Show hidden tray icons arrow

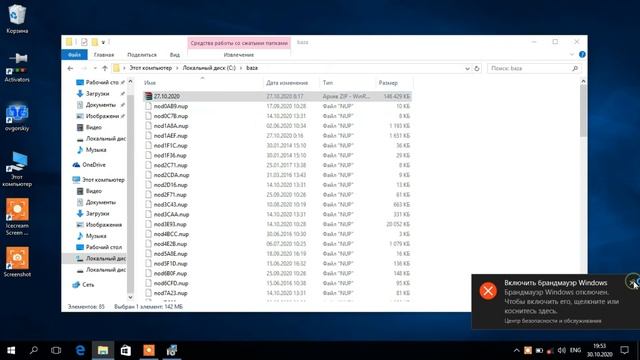[x=516, y=350]
